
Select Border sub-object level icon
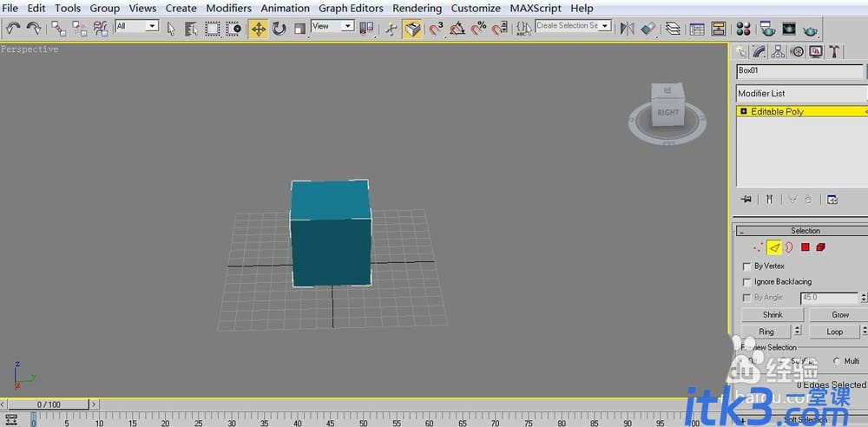click(789, 247)
